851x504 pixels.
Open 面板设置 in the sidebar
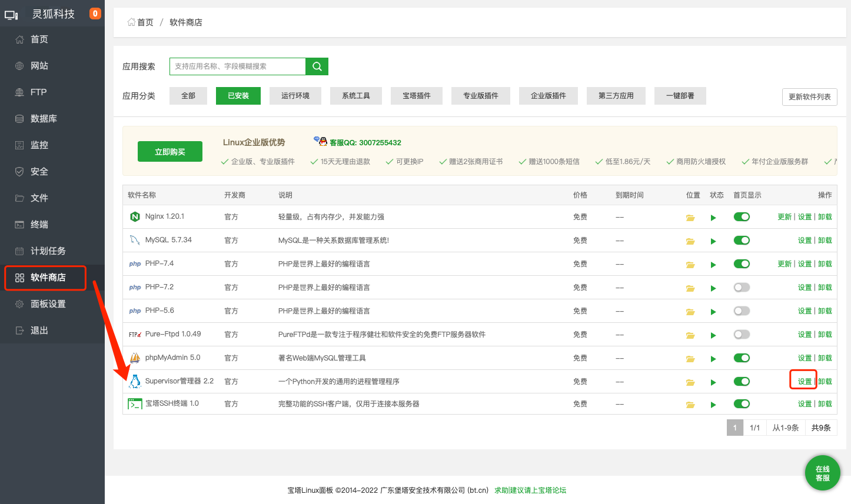[52, 304]
